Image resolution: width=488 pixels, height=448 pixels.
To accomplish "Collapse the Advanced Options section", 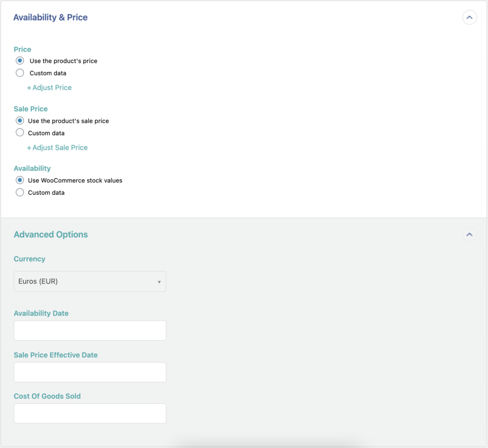I will pos(469,234).
